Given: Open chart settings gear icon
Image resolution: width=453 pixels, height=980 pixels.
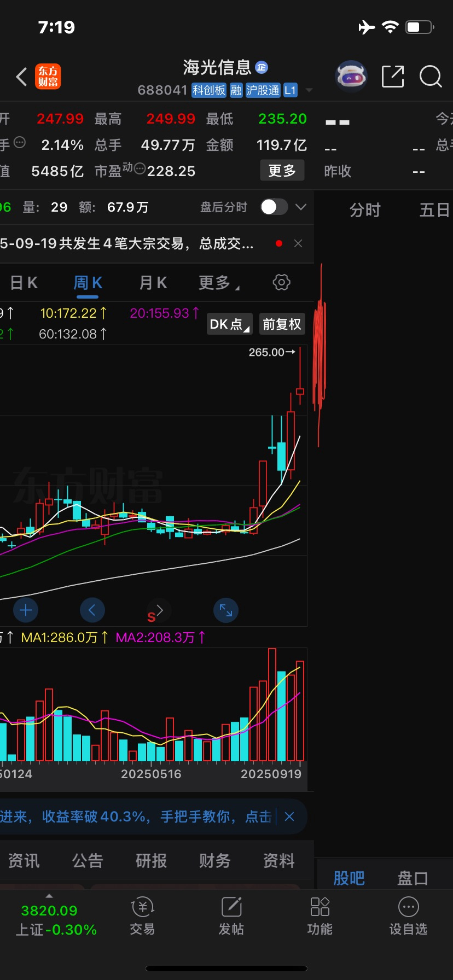Looking at the screenshot, I should (x=281, y=283).
